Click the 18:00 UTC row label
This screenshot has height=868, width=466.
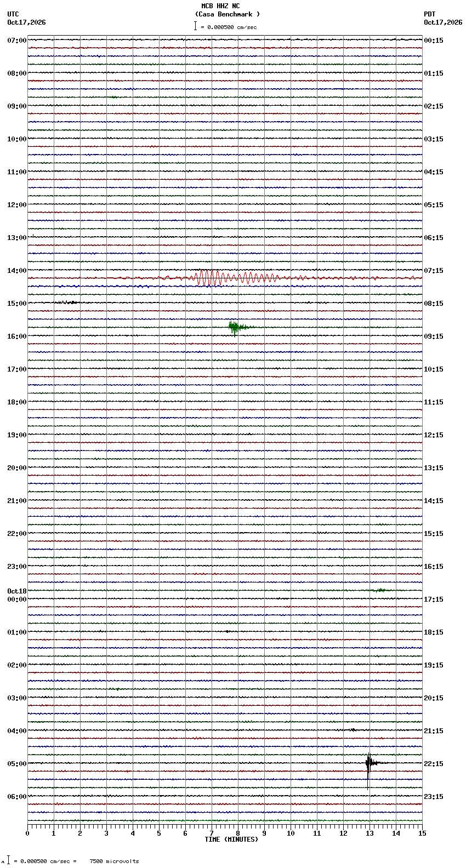tap(17, 402)
